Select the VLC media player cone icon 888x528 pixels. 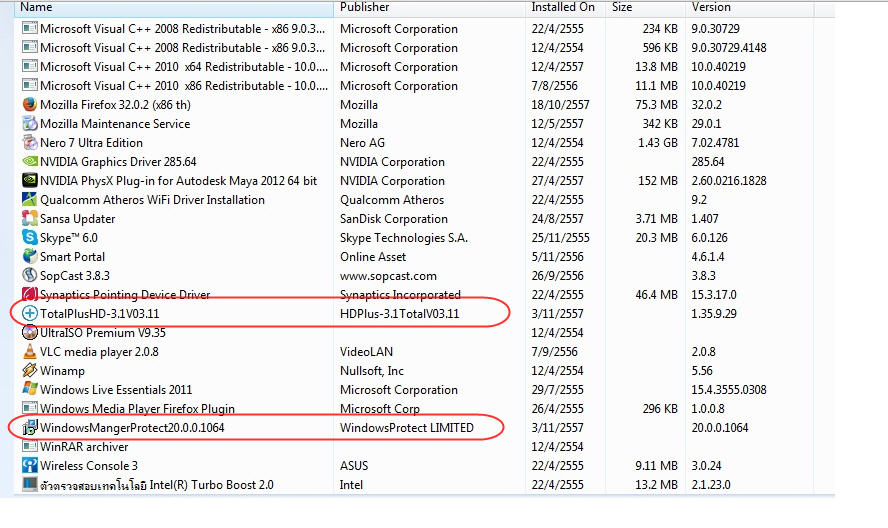pos(29,352)
